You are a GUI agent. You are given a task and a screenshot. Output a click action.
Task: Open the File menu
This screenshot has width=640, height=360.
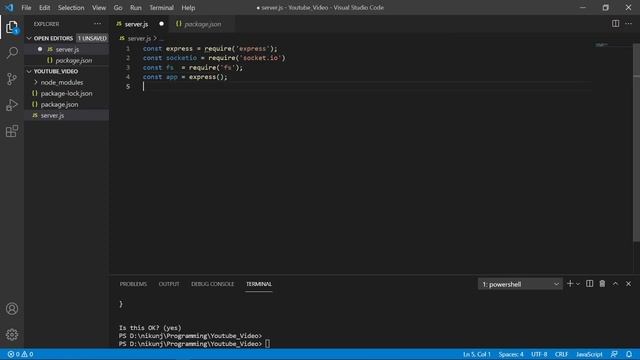26,8
